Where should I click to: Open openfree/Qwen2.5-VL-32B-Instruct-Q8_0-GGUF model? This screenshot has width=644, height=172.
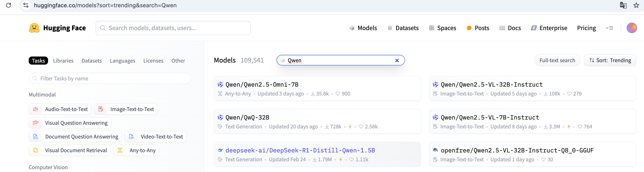point(517,150)
